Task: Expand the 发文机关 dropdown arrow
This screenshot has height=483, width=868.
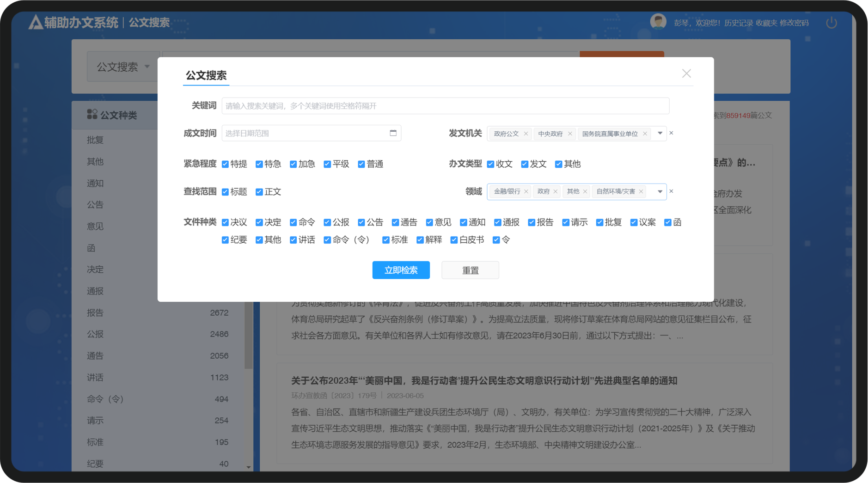Action: click(x=660, y=133)
